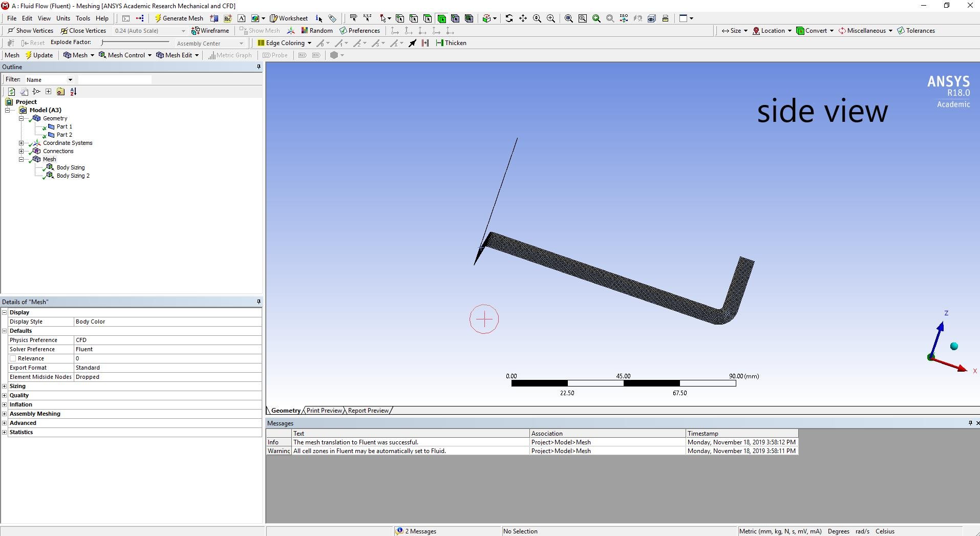Open the Tools menu

[x=82, y=18]
